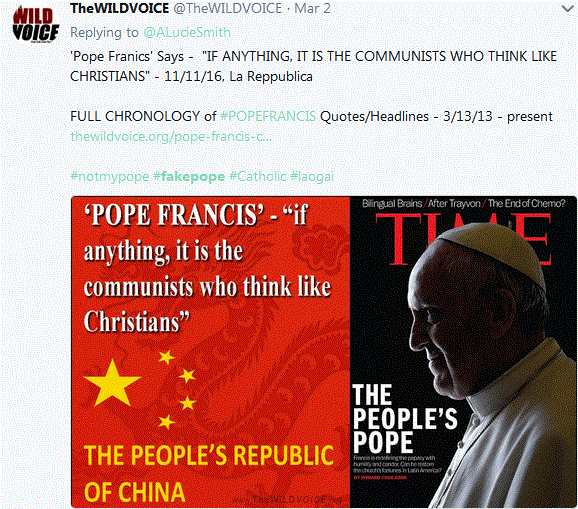The height and width of the screenshot is (509, 578).
Task: Open the Mar 2 tweet timestamp
Action: pyautogui.click(x=312, y=8)
